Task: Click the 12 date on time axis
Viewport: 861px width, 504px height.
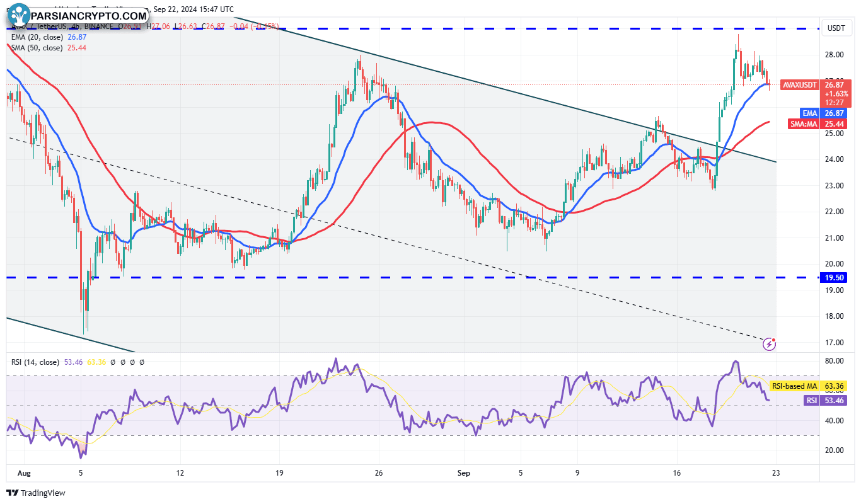Action: coord(180,472)
